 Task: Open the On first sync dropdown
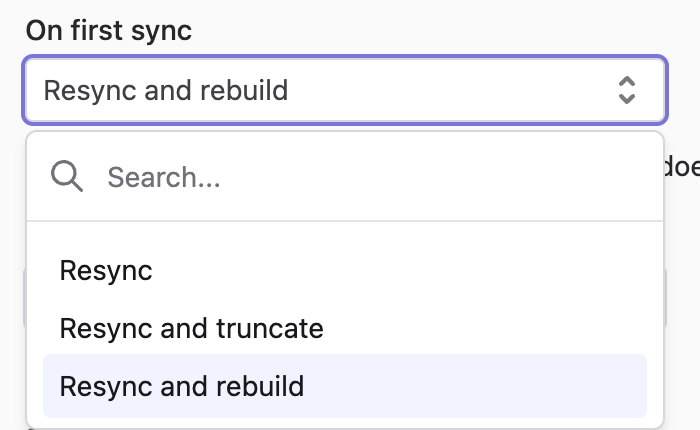click(x=345, y=91)
